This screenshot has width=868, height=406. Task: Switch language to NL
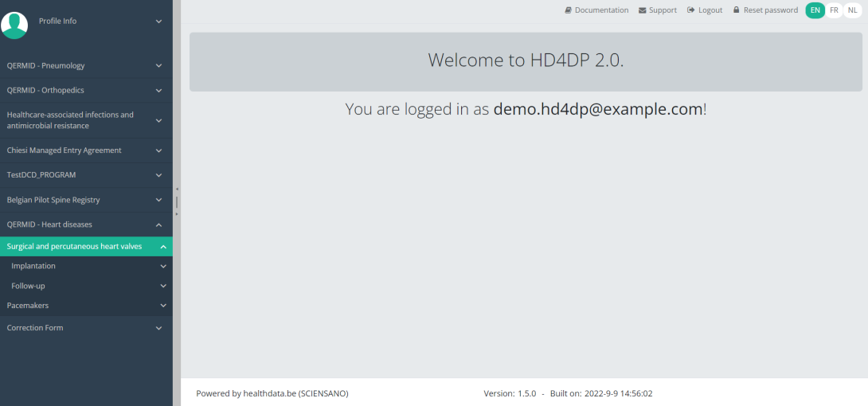coord(853,10)
